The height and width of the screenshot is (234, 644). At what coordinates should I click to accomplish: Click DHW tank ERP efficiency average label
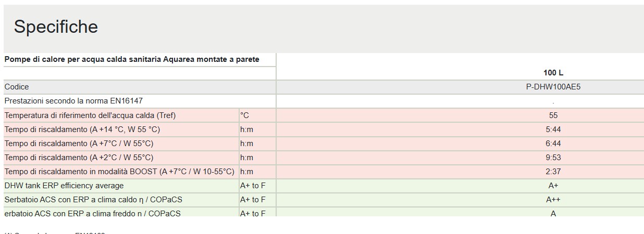[64, 186]
